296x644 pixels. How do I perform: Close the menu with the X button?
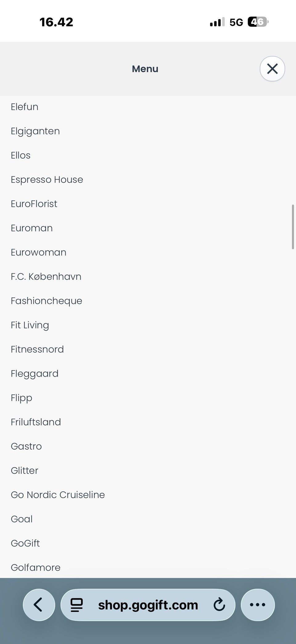click(x=272, y=69)
